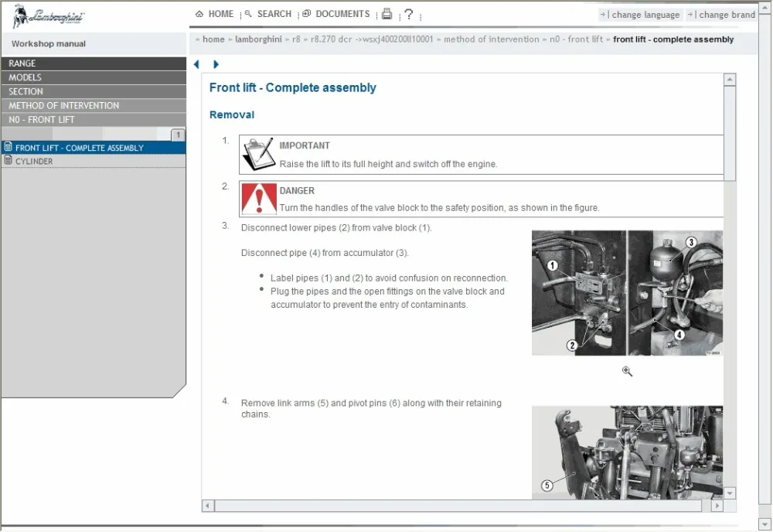Click the lamborghini breadcrumb
The width and height of the screenshot is (773, 532).
(258, 39)
